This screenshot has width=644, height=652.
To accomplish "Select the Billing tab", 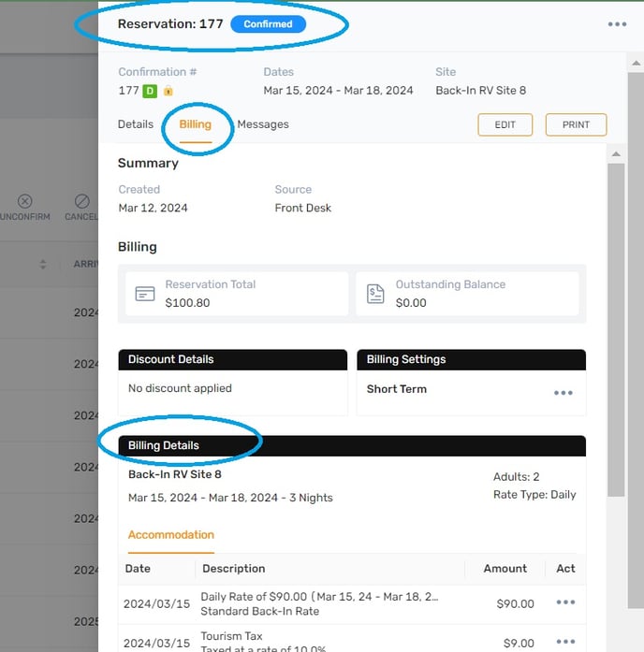I will pyautogui.click(x=196, y=124).
